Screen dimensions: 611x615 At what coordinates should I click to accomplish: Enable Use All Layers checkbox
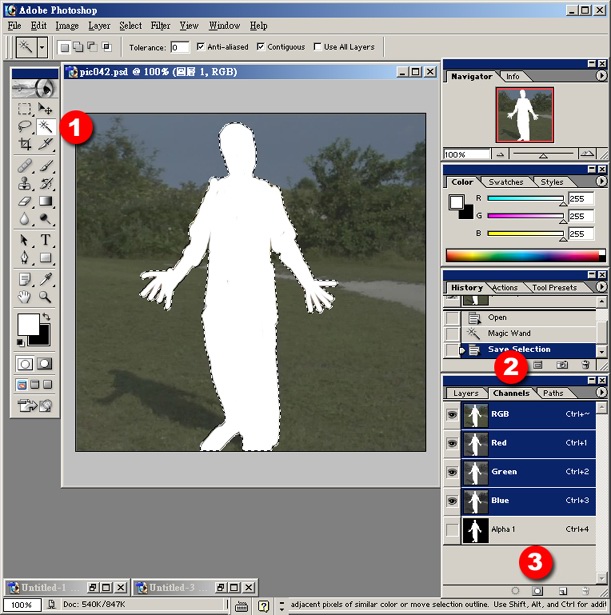pyautogui.click(x=317, y=47)
